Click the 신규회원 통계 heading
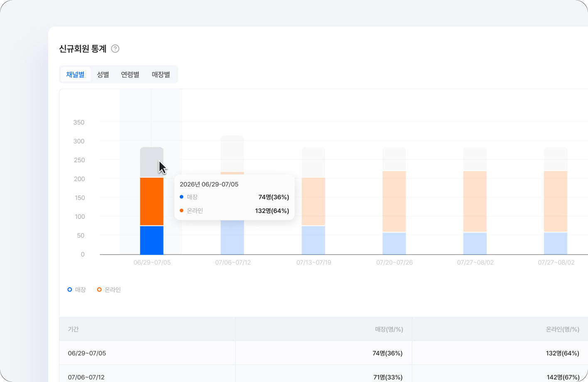This screenshot has height=382, width=588. point(83,49)
